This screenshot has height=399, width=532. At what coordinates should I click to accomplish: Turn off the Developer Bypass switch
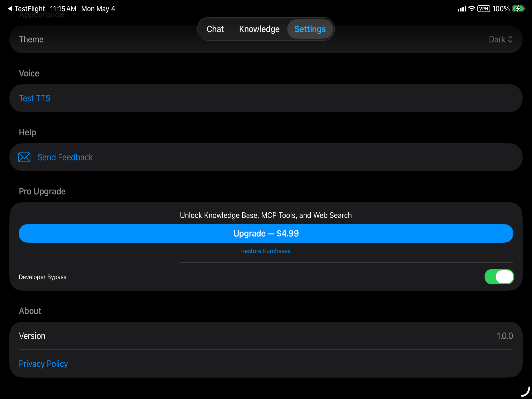[499, 277]
